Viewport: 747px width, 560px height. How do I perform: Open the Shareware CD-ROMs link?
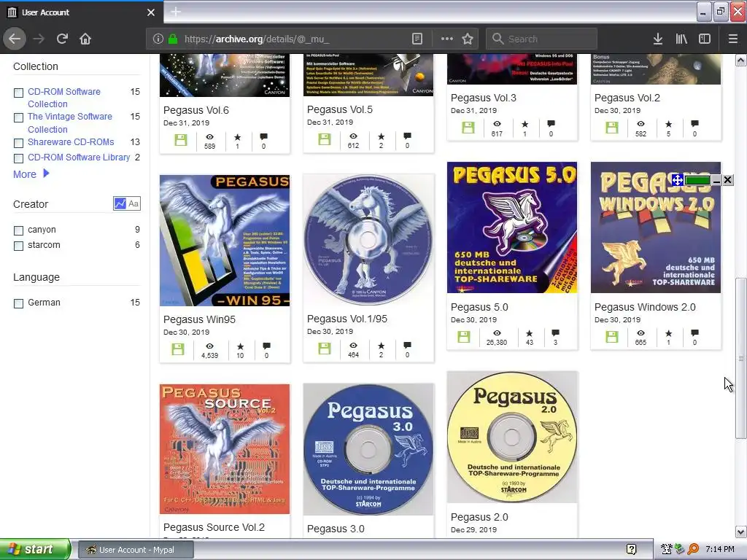click(x=71, y=142)
